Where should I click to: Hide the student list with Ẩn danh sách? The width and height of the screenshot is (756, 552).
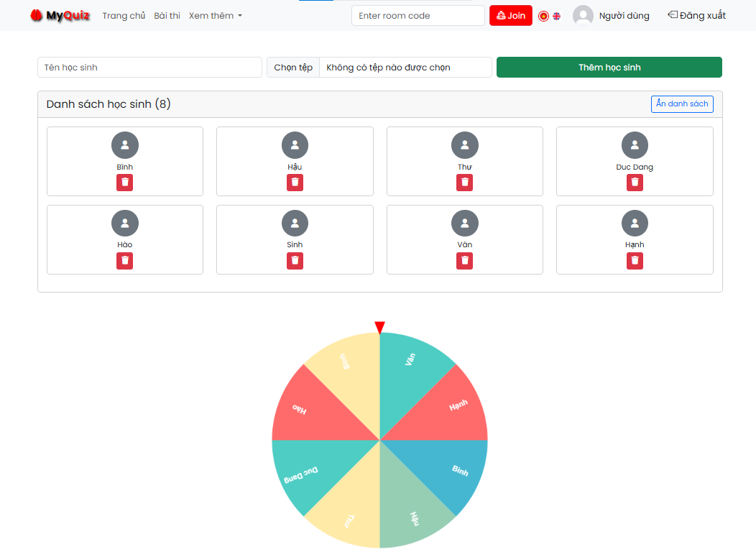coord(682,104)
